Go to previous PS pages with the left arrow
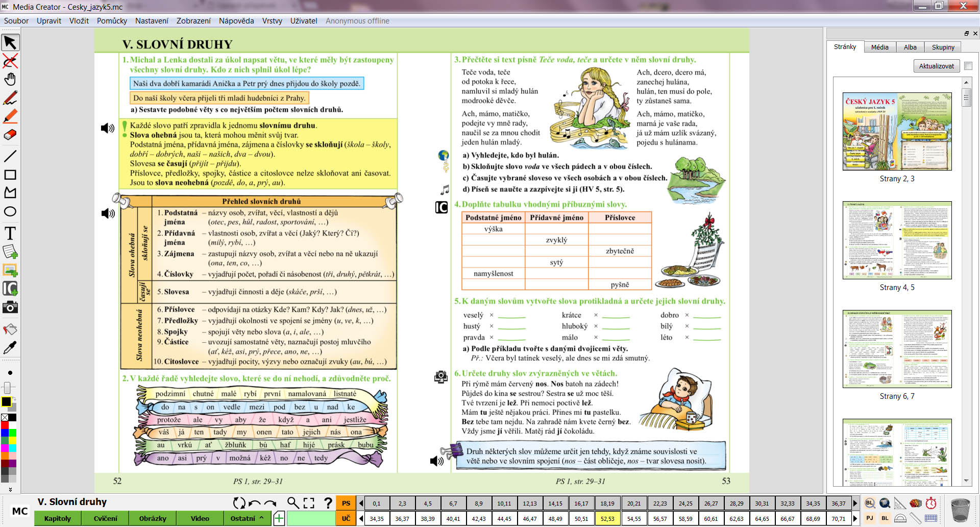This screenshot has width=980, height=527. pyautogui.click(x=361, y=503)
